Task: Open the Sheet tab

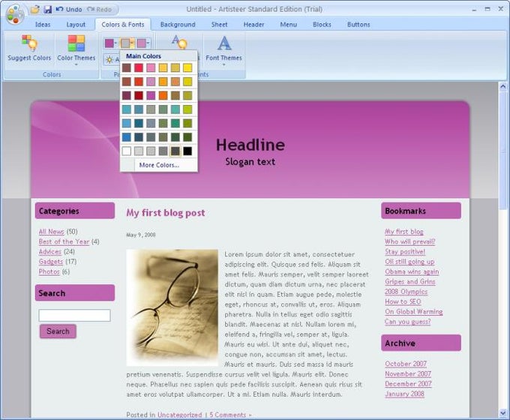Action: pos(219,25)
